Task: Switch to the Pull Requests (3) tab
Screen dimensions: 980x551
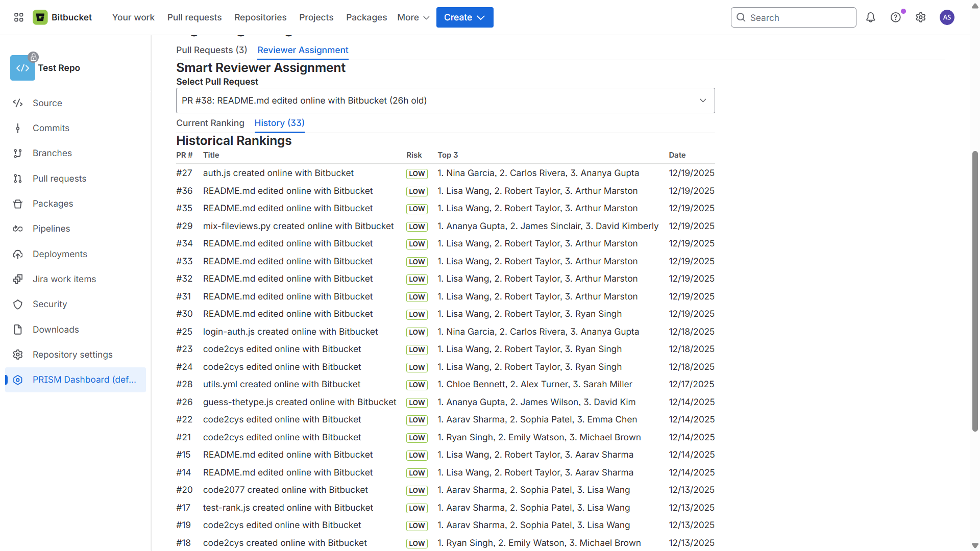Action: [x=212, y=50]
